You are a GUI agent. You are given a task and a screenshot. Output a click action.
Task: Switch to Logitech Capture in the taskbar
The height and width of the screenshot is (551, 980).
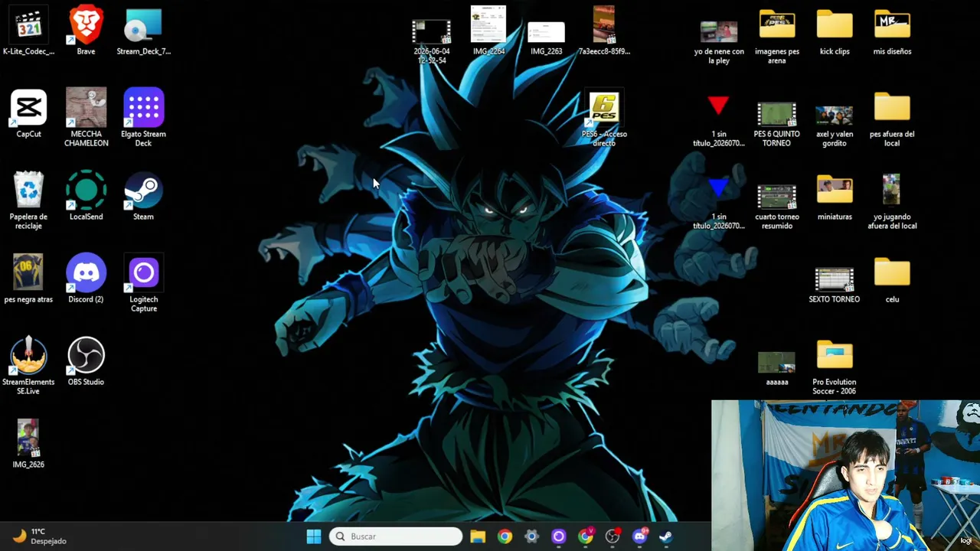click(558, 536)
